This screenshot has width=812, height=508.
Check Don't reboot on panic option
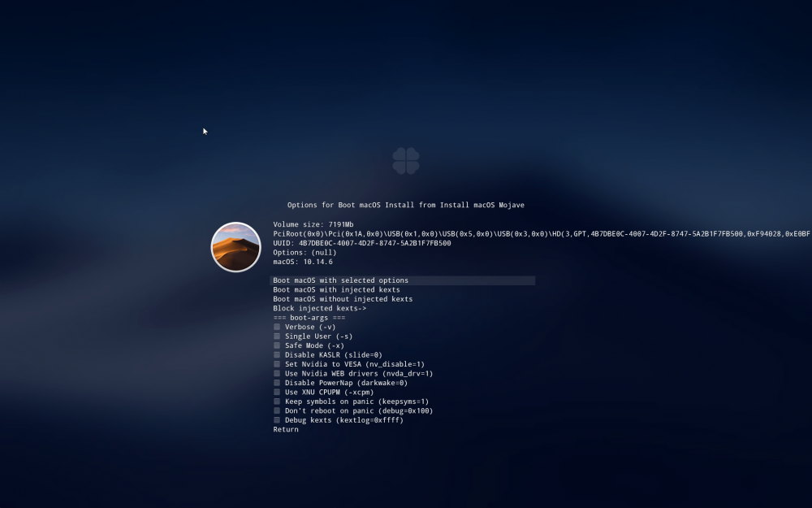point(277,411)
